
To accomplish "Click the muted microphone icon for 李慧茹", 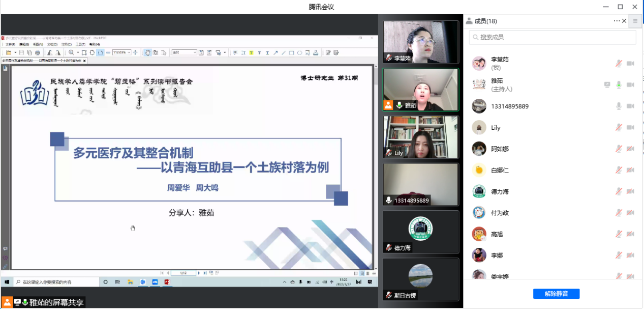I will click(619, 64).
